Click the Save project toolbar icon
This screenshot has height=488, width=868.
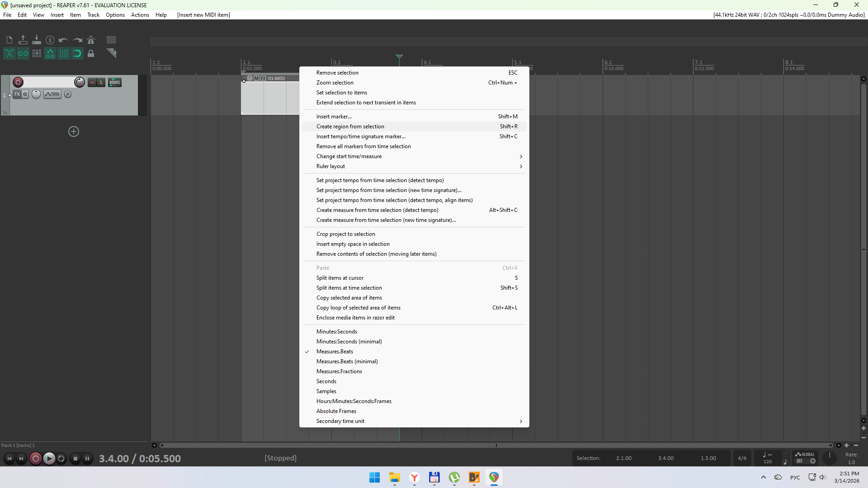(37, 40)
